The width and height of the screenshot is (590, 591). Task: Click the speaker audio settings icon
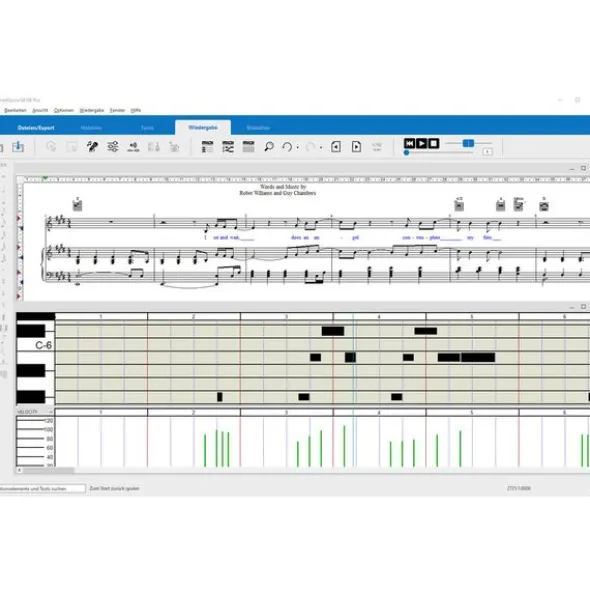[x=133, y=147]
